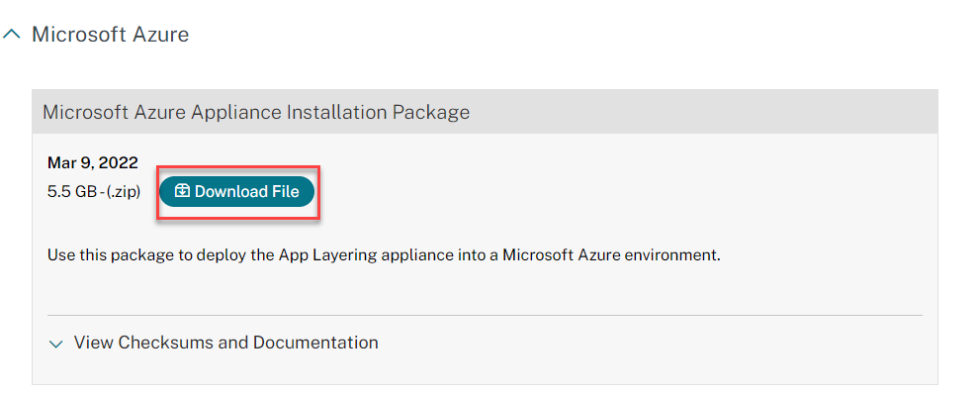Click the download icon inside Download File
The width and height of the screenshot is (980, 396).
point(182,191)
